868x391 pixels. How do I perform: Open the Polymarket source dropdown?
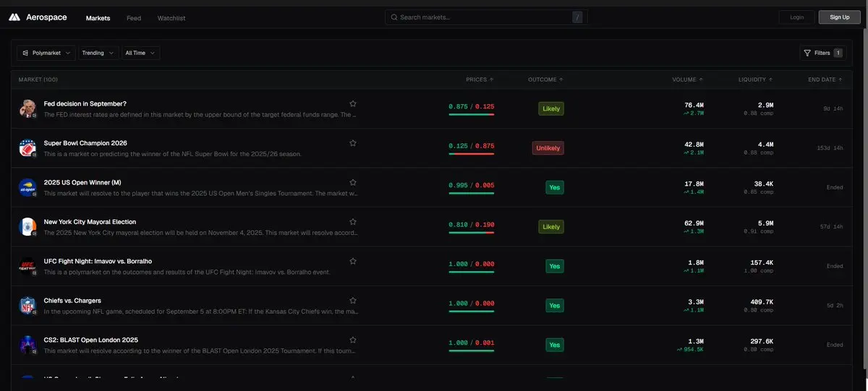(x=46, y=53)
